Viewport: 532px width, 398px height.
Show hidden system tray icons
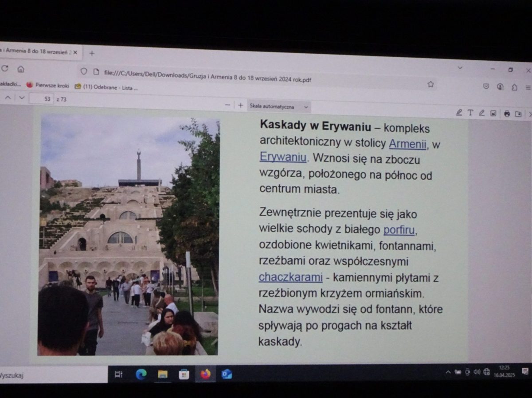click(448, 372)
